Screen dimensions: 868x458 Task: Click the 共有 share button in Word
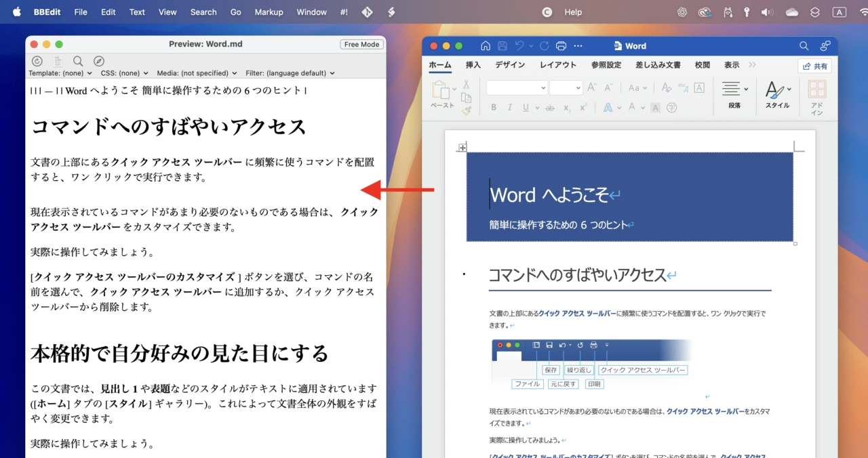point(815,66)
